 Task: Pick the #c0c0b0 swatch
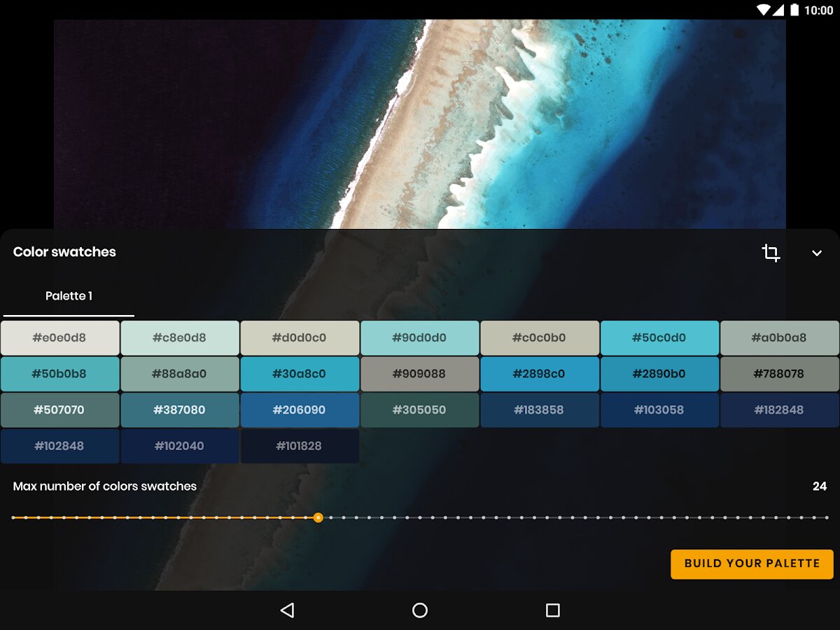point(540,338)
